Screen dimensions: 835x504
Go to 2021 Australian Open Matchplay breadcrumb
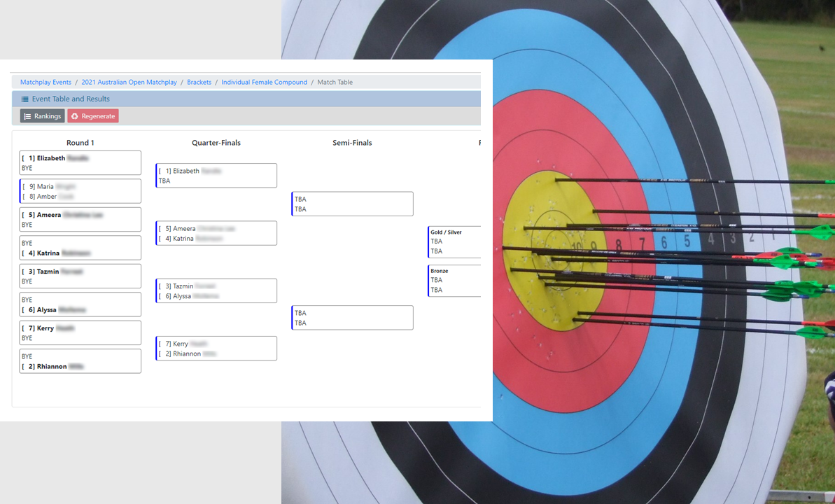point(129,83)
